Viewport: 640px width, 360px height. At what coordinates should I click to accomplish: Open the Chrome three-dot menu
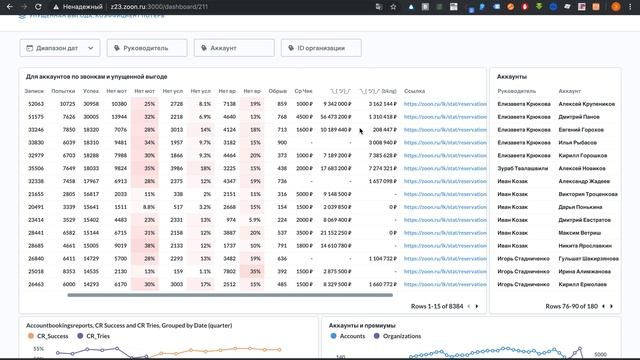(x=630, y=7)
